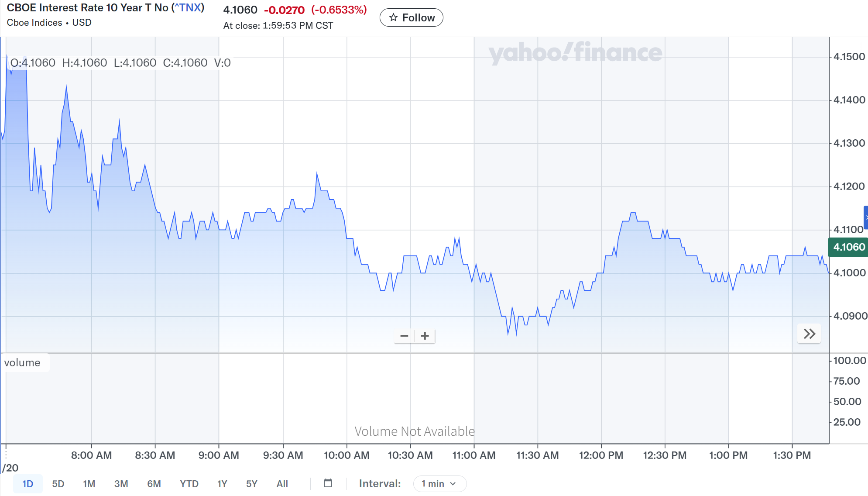Zoom out with the minus button
The width and height of the screenshot is (868, 496).
(404, 336)
